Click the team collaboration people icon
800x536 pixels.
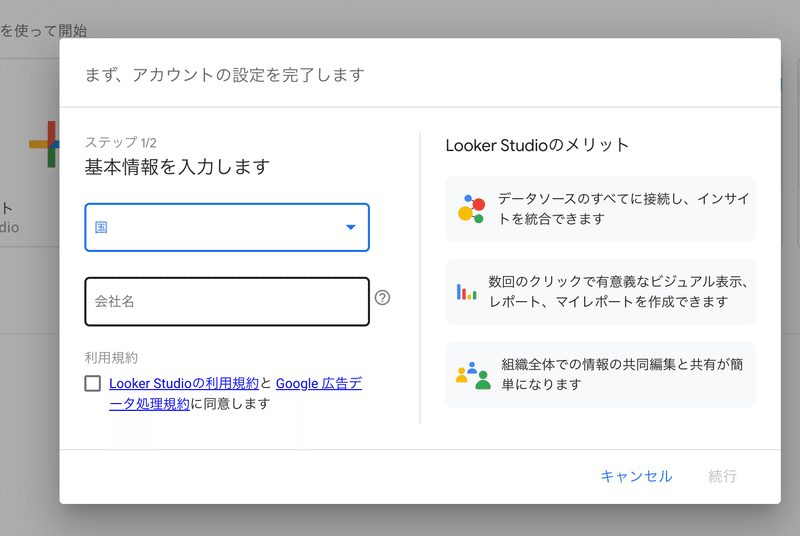pyautogui.click(x=472, y=374)
